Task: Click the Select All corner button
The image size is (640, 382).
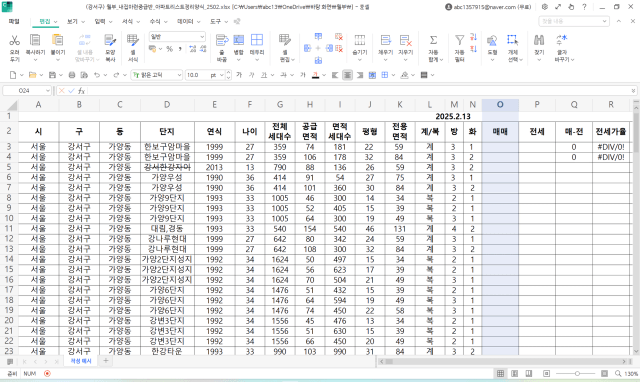Action: (10, 105)
